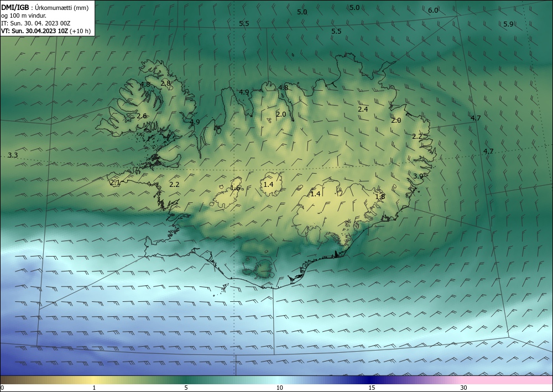Image resolution: width=553 pixels, height=392 pixels.
Task: Select the 'og 100 m vindur.' subtitle text
Action: [23, 15]
